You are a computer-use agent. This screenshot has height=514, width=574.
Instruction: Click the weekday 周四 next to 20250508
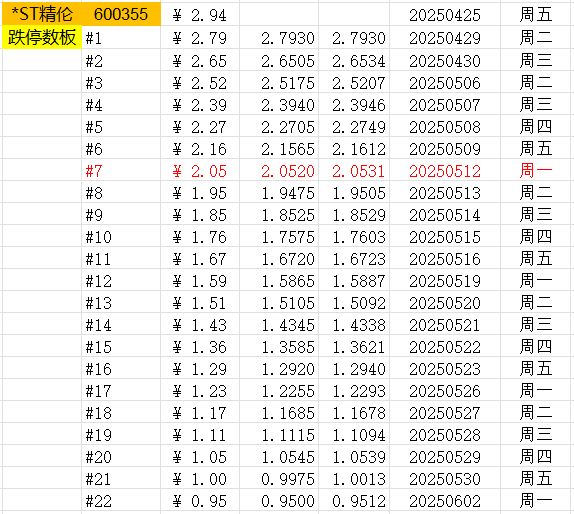(537, 127)
